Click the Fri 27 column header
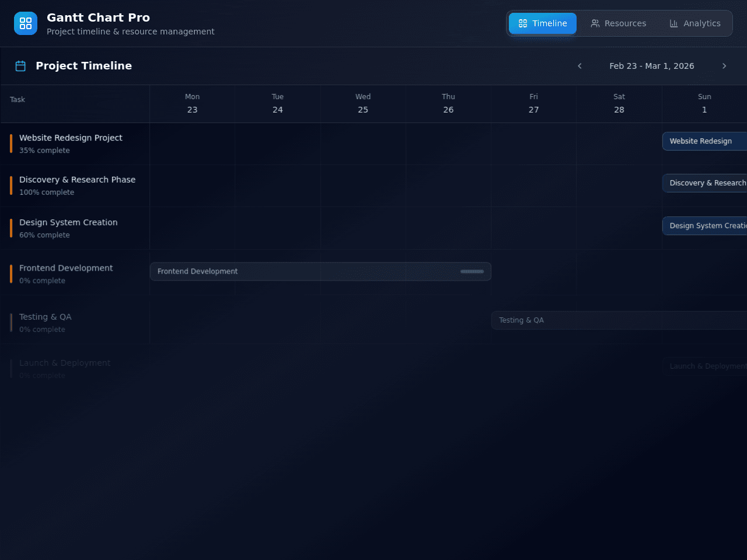Screen dimensions: 747x560 pyautogui.click(x=534, y=104)
